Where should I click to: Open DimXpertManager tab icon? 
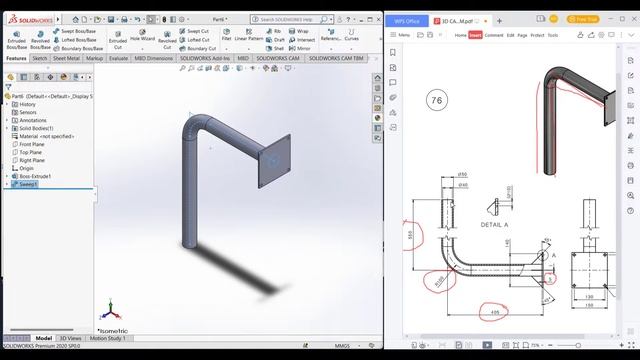(x=50, y=77)
